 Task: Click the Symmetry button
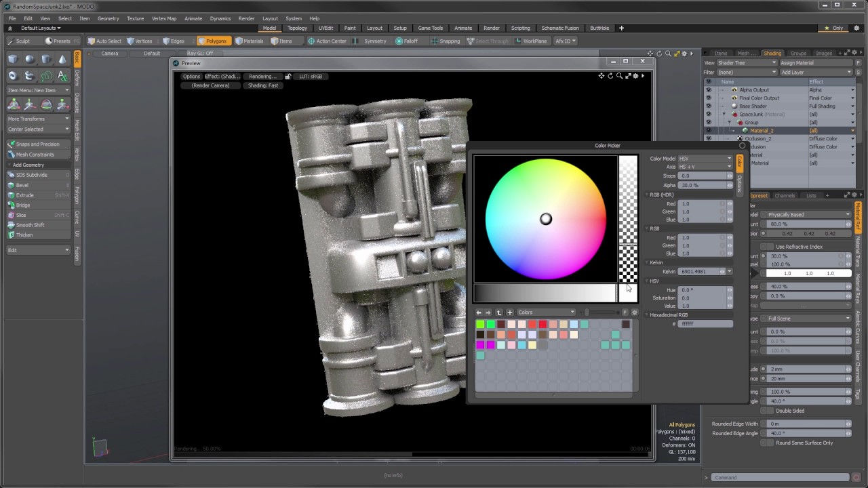(371, 41)
